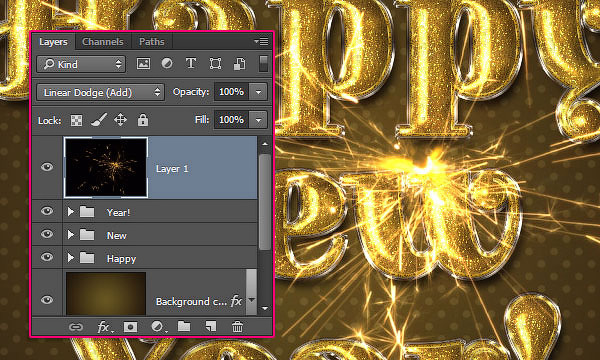This screenshot has height=360, width=600.
Task: Select the New folder icon
Action: (x=87, y=235)
